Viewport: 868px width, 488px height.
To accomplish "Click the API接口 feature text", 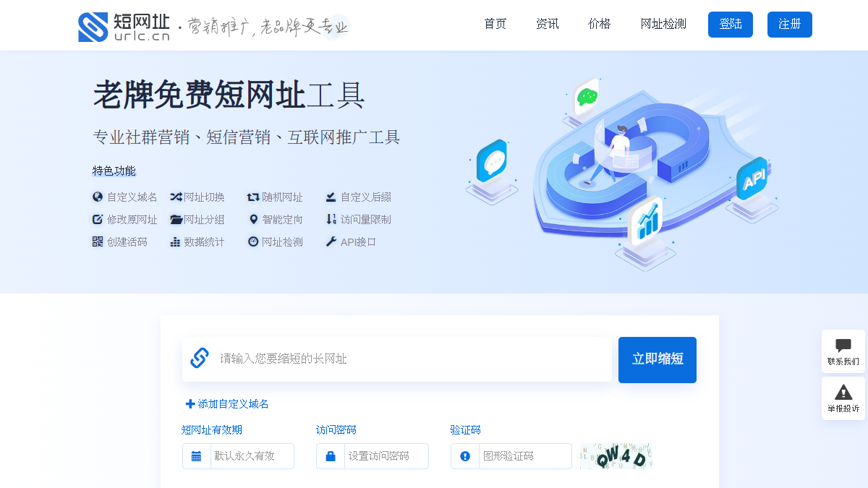I will pos(359,242).
